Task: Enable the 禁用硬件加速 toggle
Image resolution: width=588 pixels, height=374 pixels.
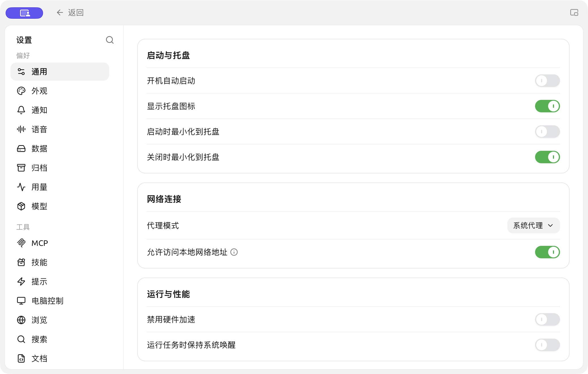Action: 547,319
